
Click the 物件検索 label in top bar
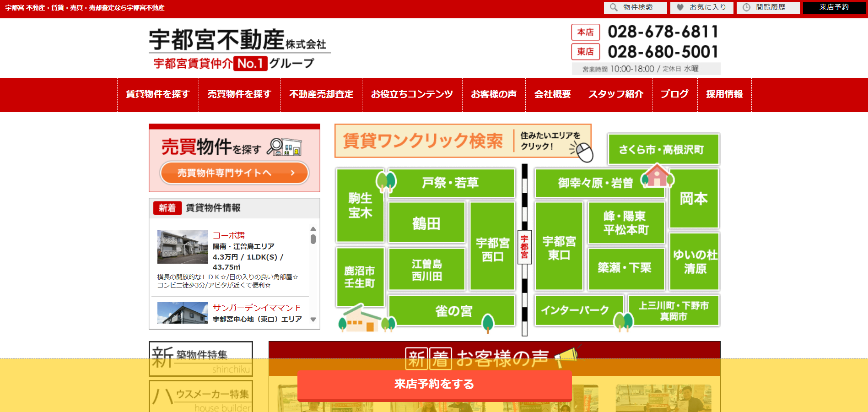[638, 7]
